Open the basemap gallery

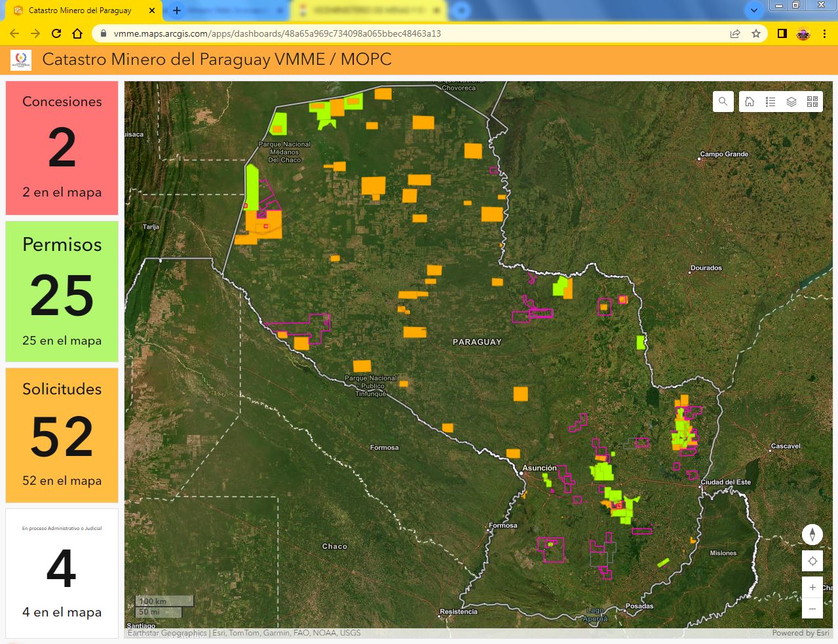tap(812, 102)
